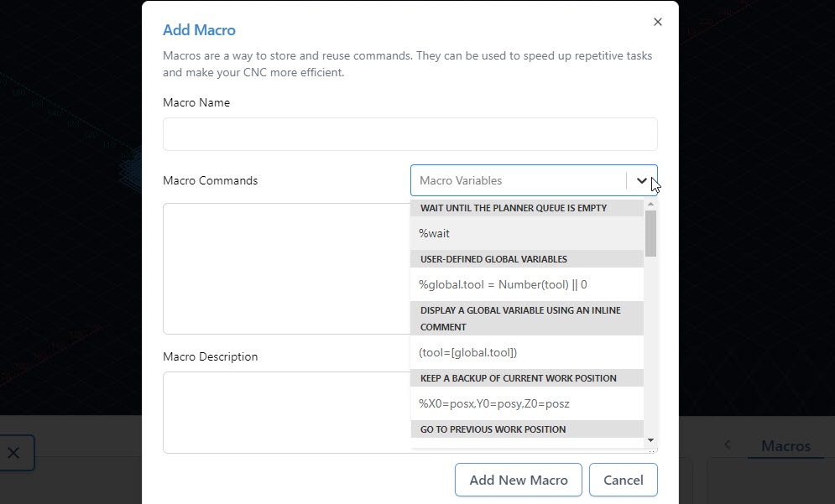Click the Macro Description text area
The image size is (835, 504).
tap(285, 412)
